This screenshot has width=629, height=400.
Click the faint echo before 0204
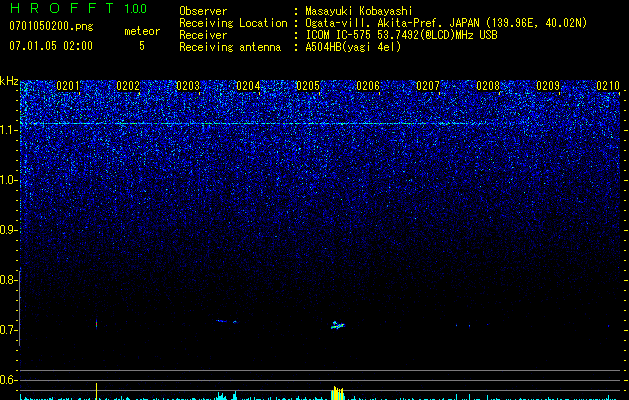tap(226, 321)
